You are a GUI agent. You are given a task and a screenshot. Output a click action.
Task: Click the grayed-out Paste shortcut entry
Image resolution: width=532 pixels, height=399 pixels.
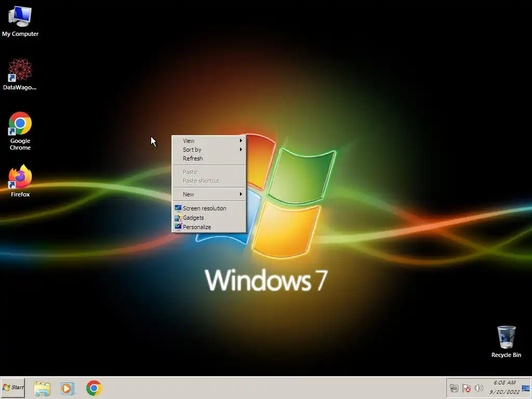pos(209,180)
